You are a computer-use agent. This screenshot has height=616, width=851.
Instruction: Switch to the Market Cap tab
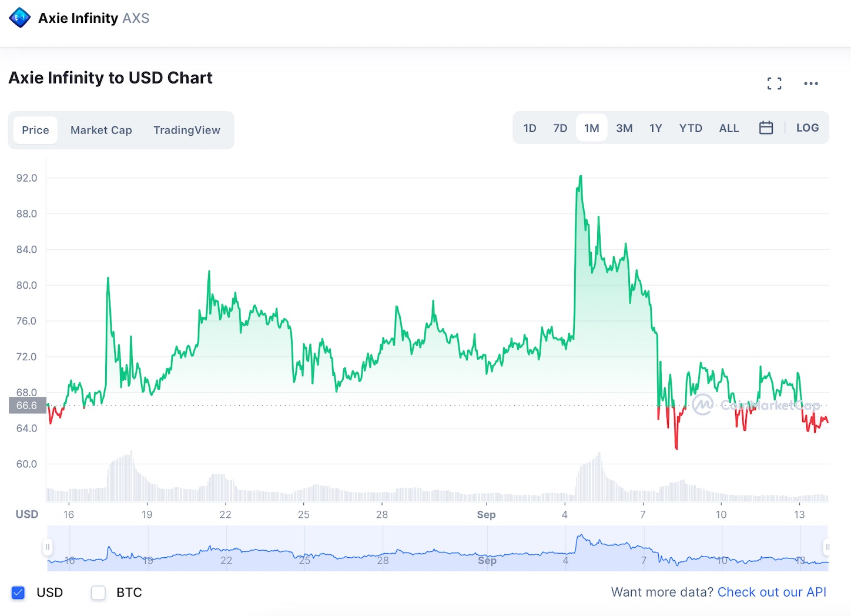[101, 130]
